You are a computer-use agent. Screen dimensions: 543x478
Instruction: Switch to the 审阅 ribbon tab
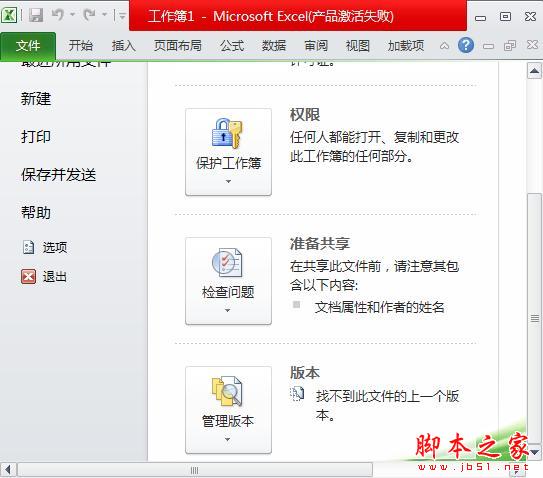(316, 46)
